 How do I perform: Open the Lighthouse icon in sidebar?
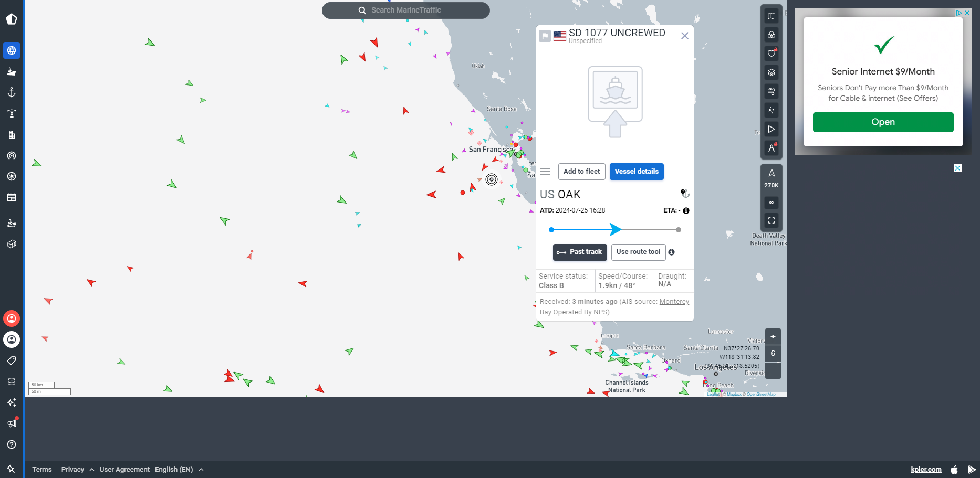click(12, 113)
